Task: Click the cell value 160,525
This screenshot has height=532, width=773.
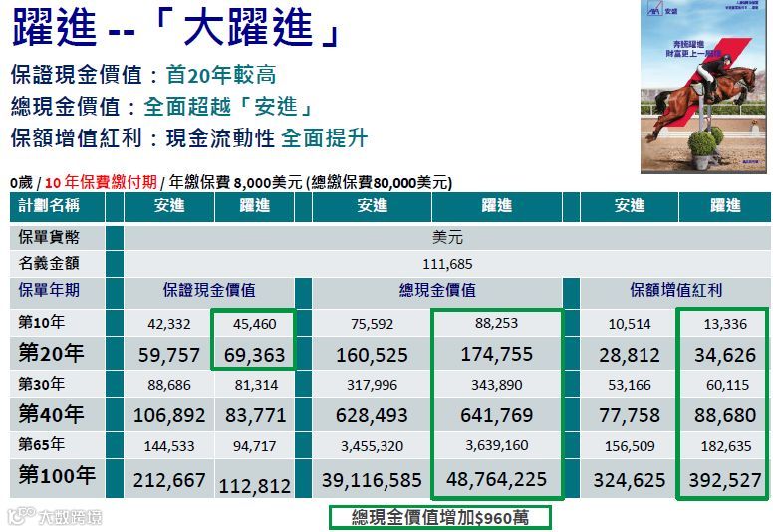Action: click(x=373, y=355)
